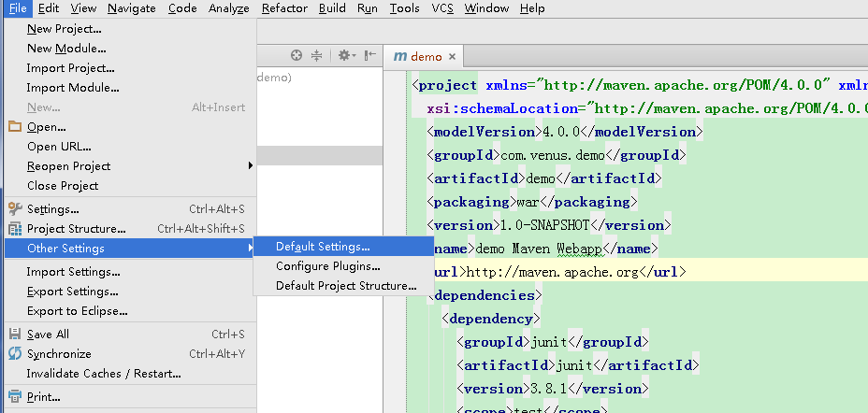Click the project xmlns opening line
Image resolution: width=868 pixels, height=413 pixels.
640,85
